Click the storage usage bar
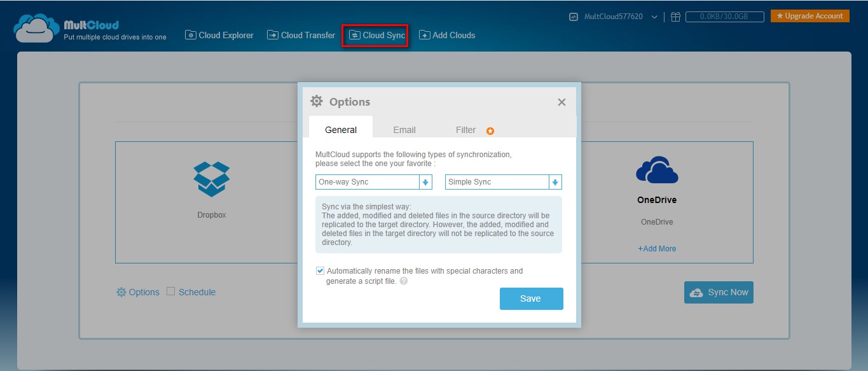Image resolution: width=868 pixels, height=371 pixels. (723, 17)
